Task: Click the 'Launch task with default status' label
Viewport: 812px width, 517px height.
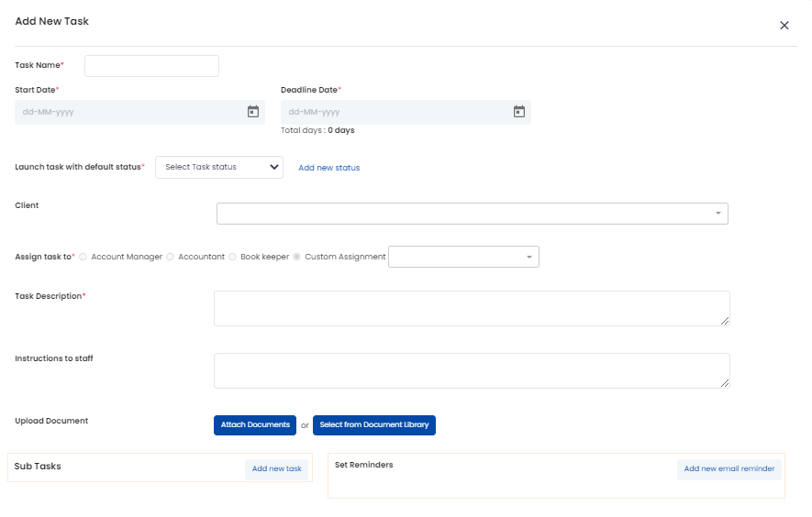Action: pos(78,167)
